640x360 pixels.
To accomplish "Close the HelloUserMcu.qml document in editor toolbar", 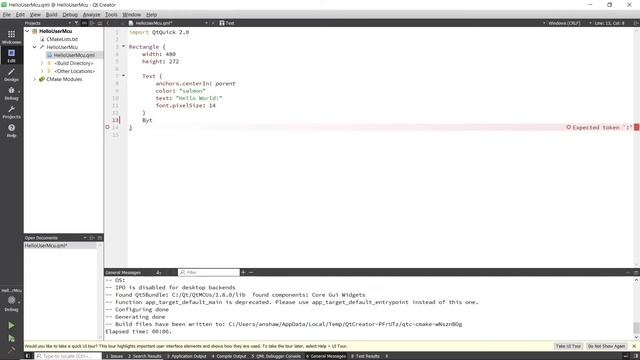I will point(213,23).
